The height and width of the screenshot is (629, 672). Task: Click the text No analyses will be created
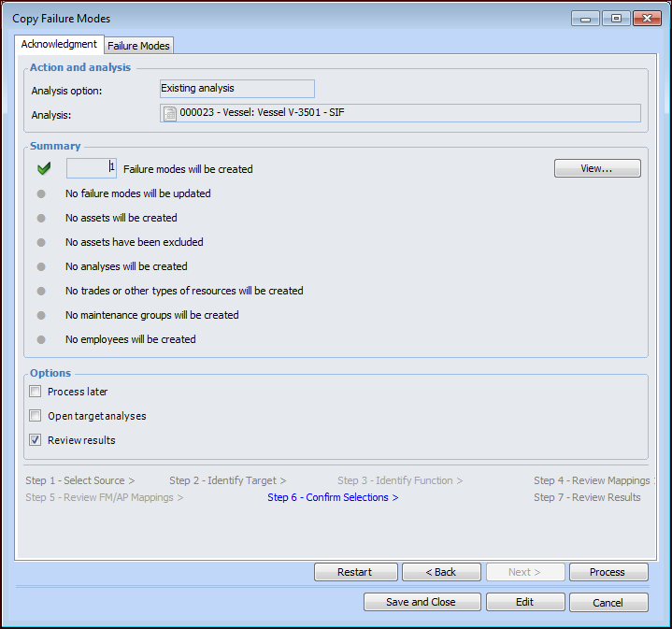[126, 266]
